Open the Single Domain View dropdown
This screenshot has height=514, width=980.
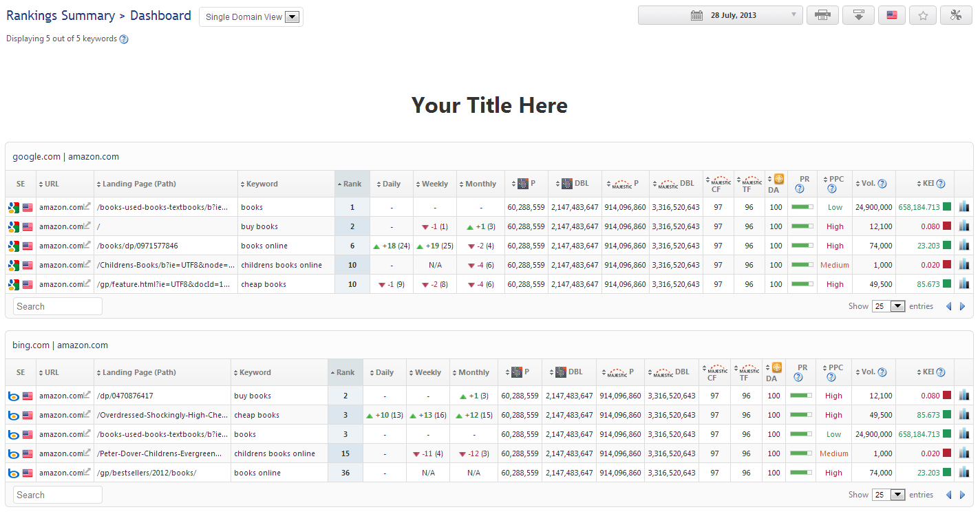[x=251, y=17]
